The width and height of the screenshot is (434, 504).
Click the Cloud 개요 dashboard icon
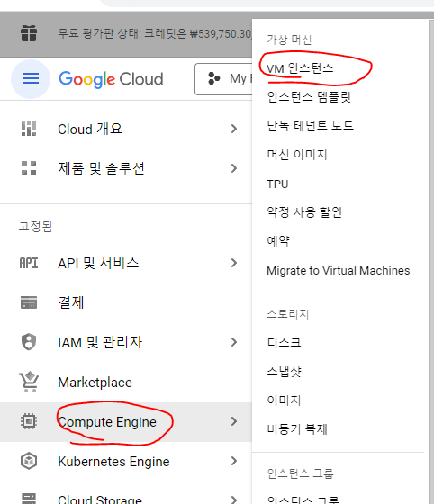tap(29, 129)
